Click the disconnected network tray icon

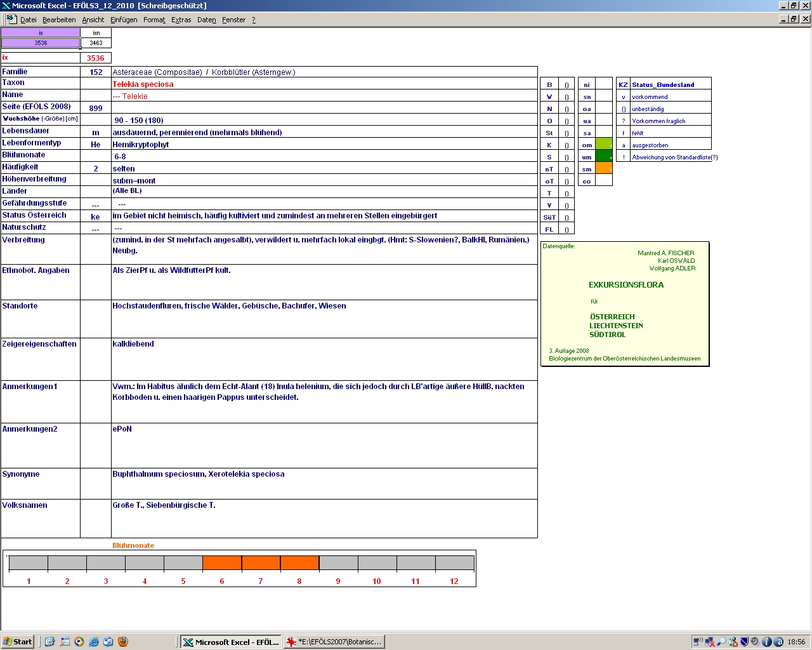coord(710,642)
